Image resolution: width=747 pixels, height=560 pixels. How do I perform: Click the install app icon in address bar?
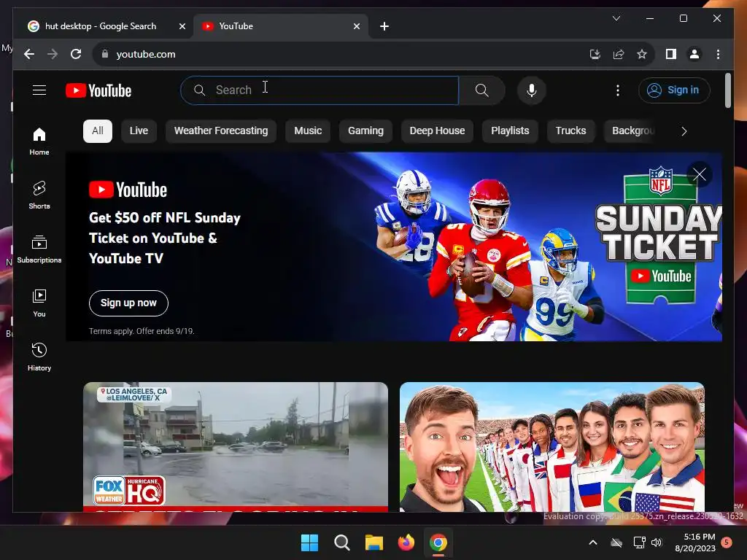coord(595,54)
